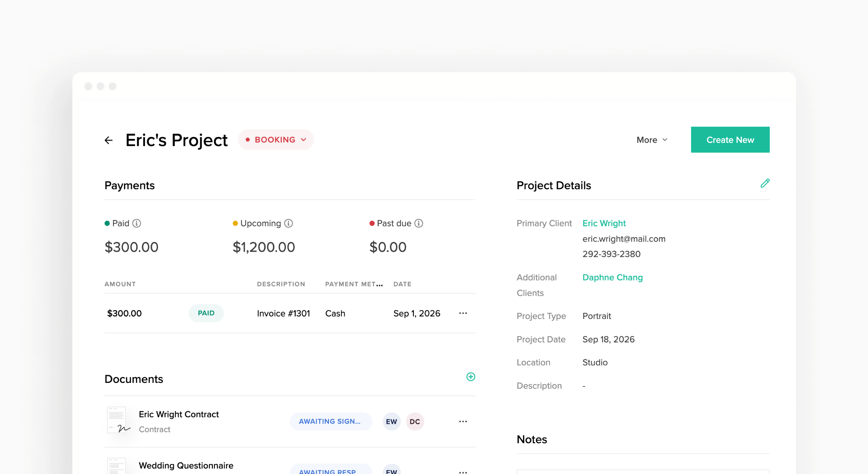Open the BOOKING status dropdown
Screen dimensions: 868x474
pyautogui.click(x=276, y=140)
